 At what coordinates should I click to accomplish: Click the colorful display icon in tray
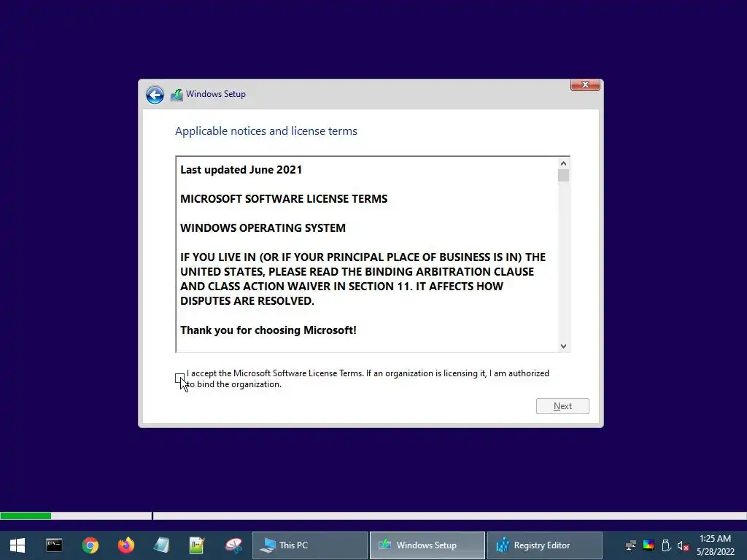[x=649, y=545]
